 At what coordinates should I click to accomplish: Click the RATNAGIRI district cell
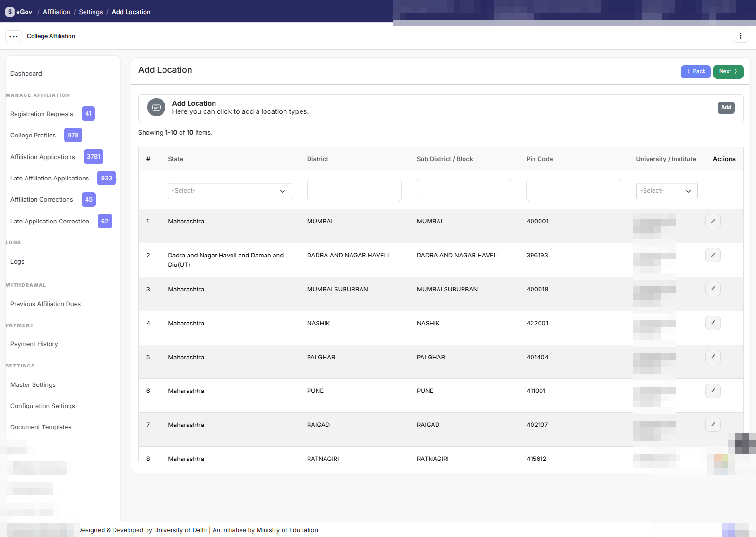tap(323, 459)
